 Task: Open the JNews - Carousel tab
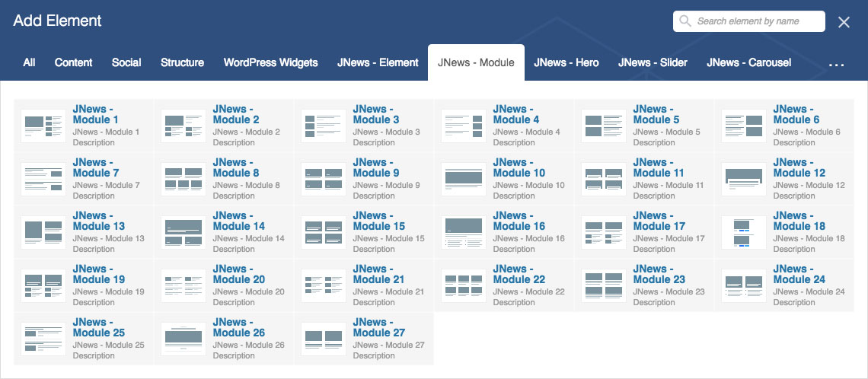[x=748, y=62]
